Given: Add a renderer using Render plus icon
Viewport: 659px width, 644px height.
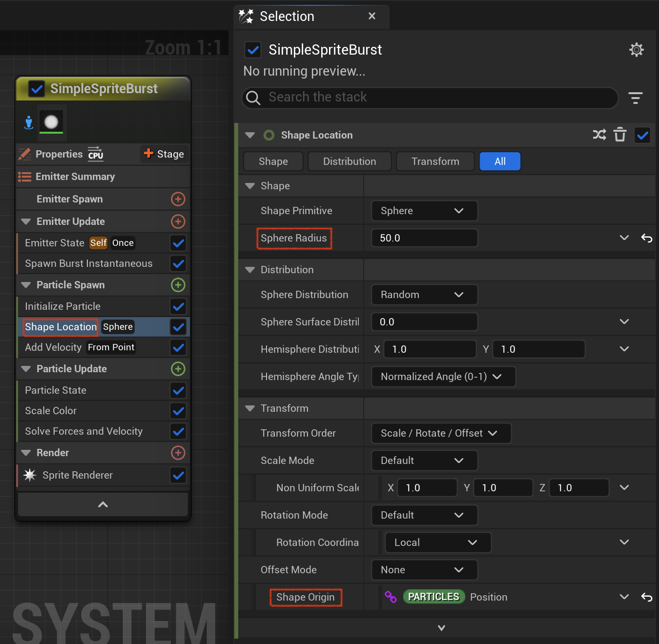Looking at the screenshot, I should [x=178, y=453].
